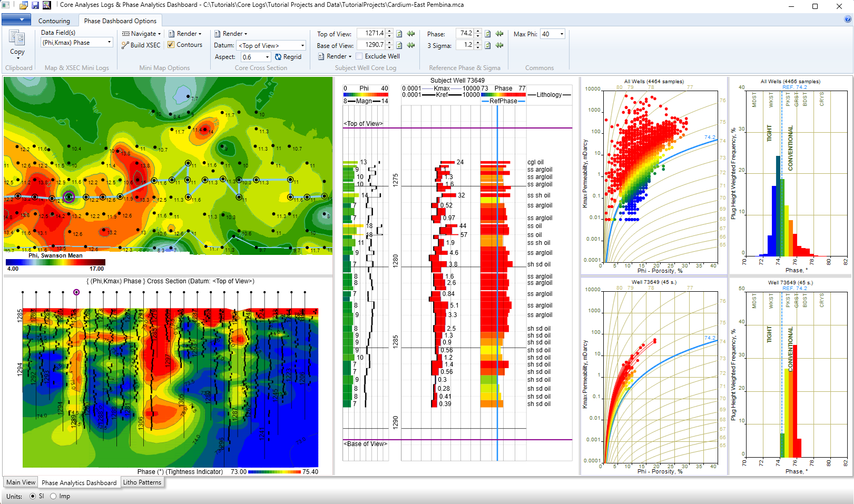
Task: Open the Max Phi dropdown
Action: click(x=562, y=34)
